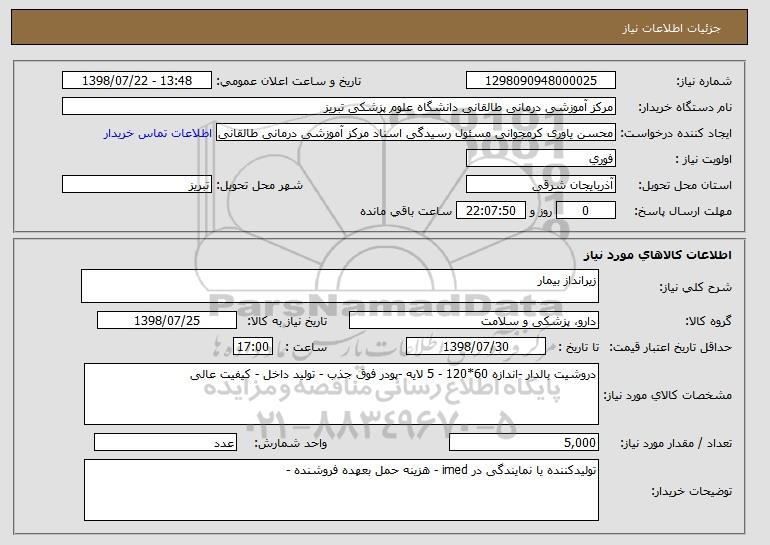The height and width of the screenshot is (545, 770).
Task: Click the buyer notes box mentioning imed
Action: [341, 490]
